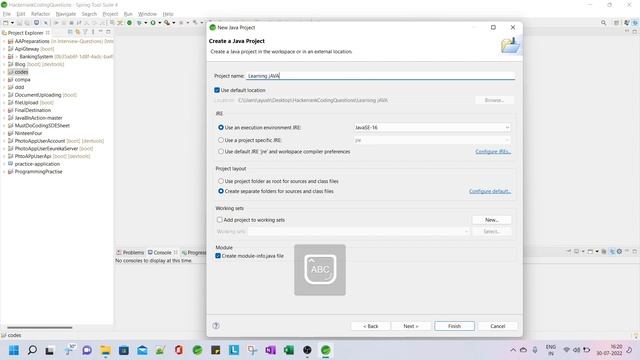Image resolution: width=640 pixels, height=360 pixels.
Task: Open the Configure JREs link
Action: pyautogui.click(x=493, y=151)
